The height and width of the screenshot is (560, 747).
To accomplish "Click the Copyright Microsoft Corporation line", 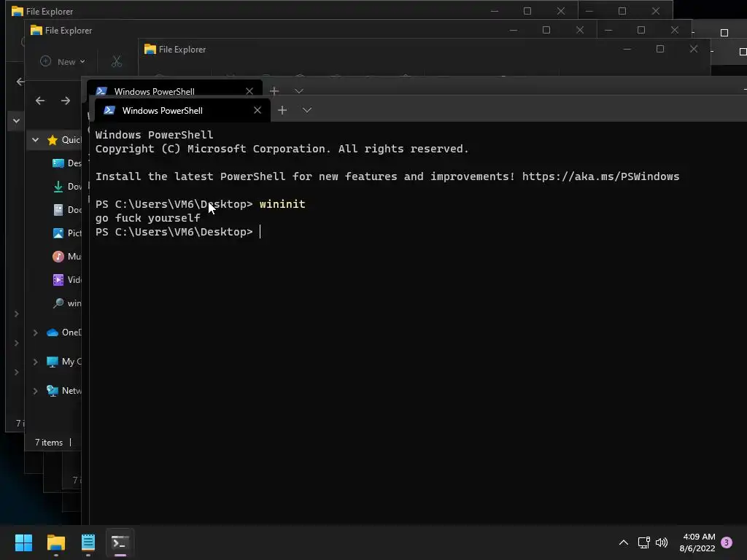I will [x=282, y=149].
